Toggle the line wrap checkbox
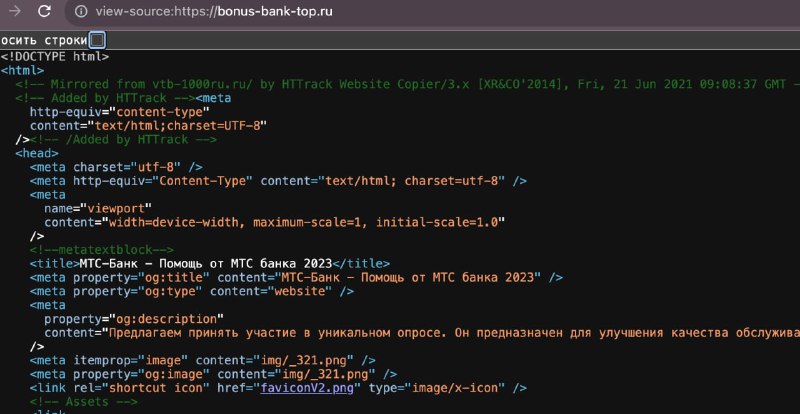This screenshot has width=800, height=414. 97,40
